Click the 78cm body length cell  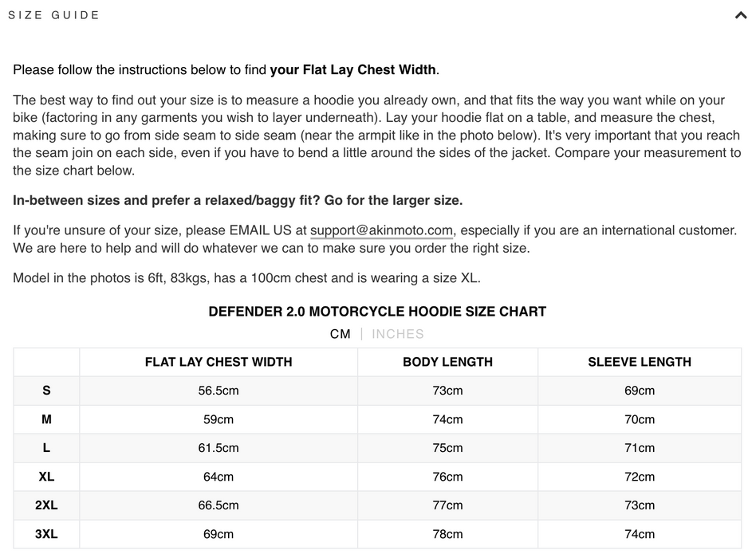(x=448, y=534)
